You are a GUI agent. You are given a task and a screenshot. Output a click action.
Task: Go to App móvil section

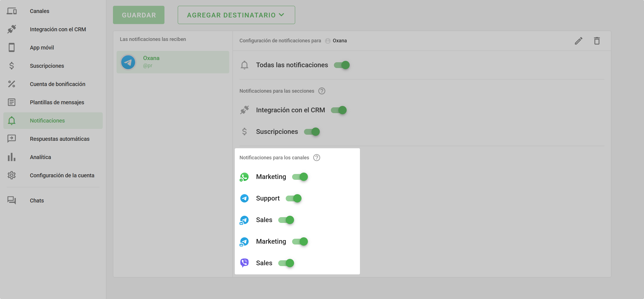[x=53, y=48]
